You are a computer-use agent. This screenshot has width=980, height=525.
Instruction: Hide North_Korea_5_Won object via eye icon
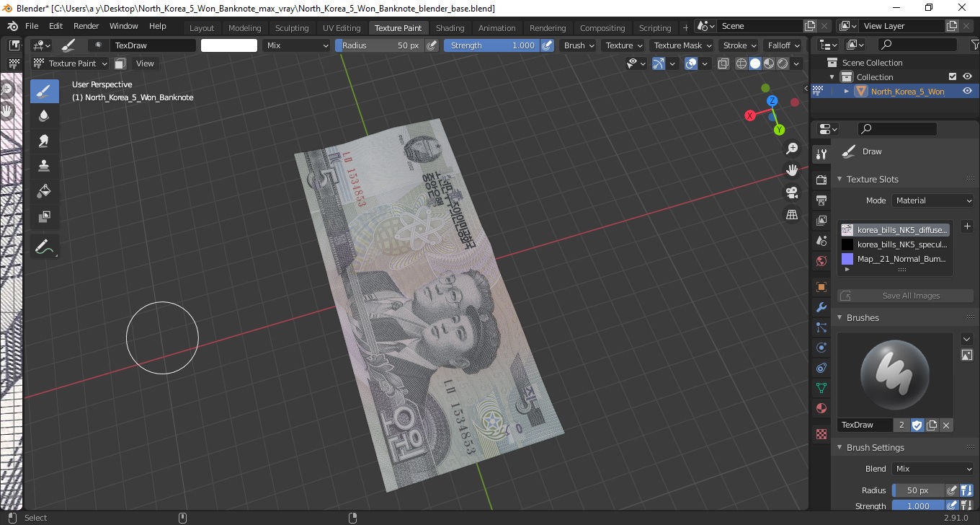(x=967, y=91)
